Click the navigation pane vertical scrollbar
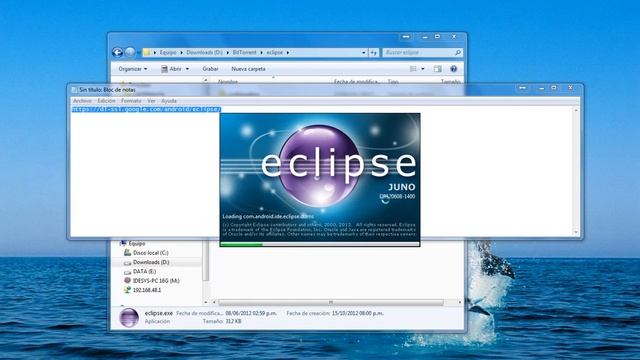640x360 pixels. coord(206,260)
